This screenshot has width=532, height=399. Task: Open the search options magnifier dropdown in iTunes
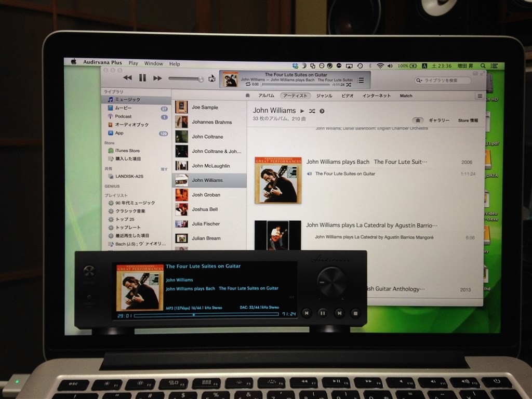tap(419, 81)
